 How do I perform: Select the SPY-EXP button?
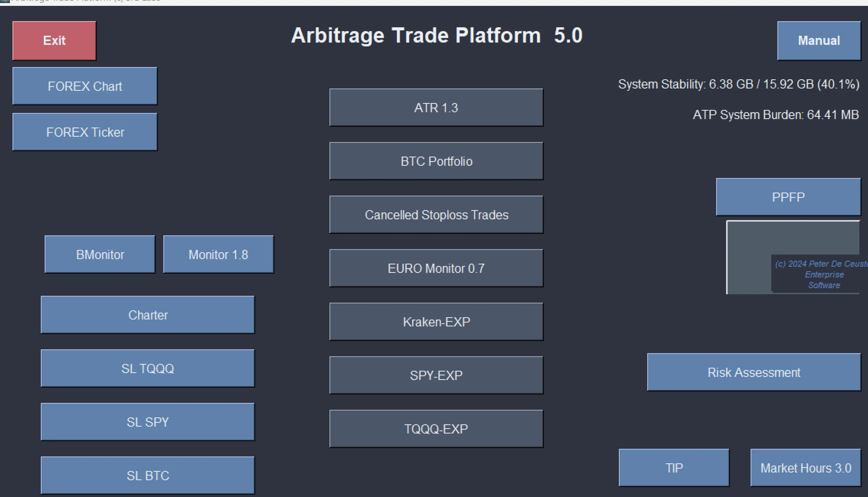[436, 375]
